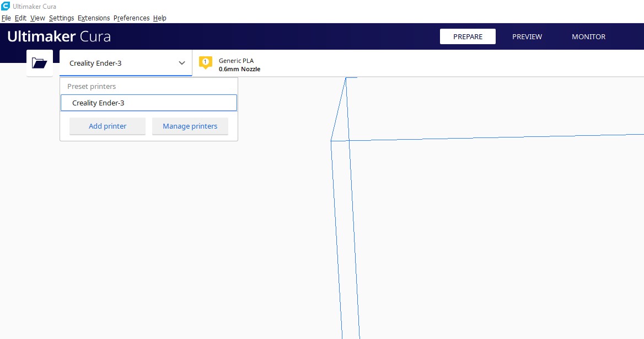
Task: Open the Help menu
Action: tap(160, 18)
